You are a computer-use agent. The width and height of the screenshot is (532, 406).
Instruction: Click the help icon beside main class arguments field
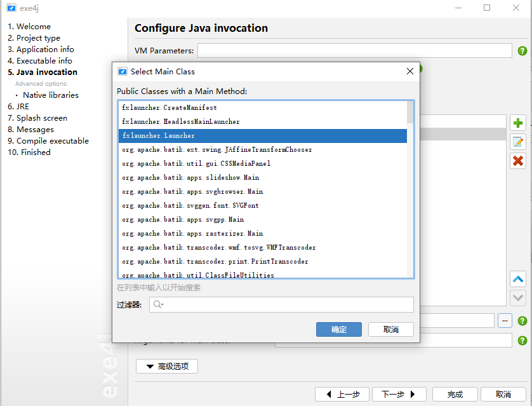tap(522, 341)
